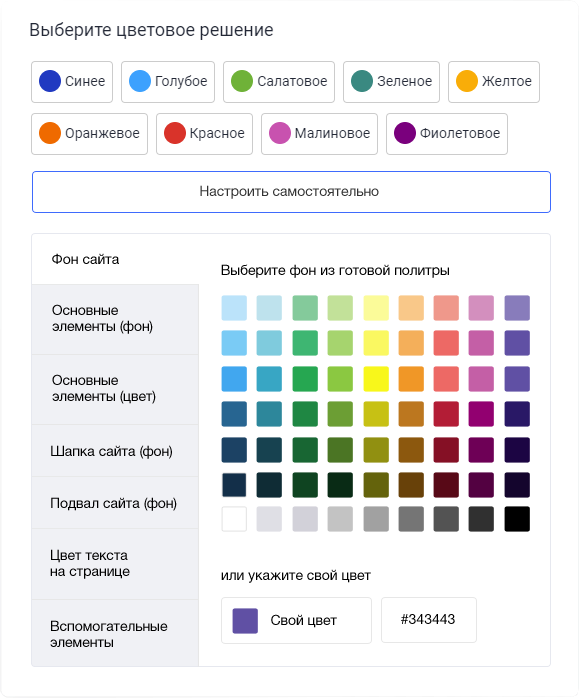Screen dimensions: 579x698
Task: Pick the Салатовое color scheme
Action: [x=279, y=82]
